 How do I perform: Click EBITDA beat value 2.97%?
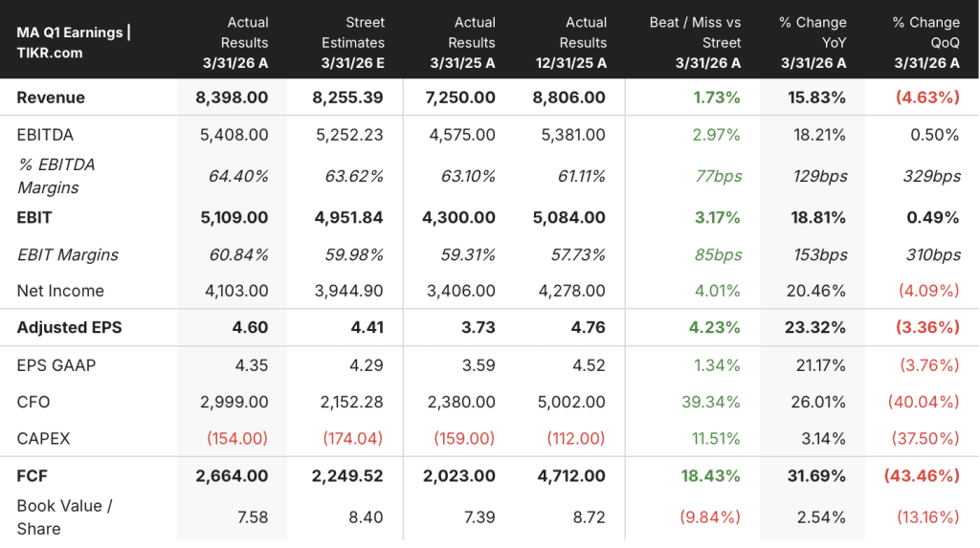(x=716, y=135)
